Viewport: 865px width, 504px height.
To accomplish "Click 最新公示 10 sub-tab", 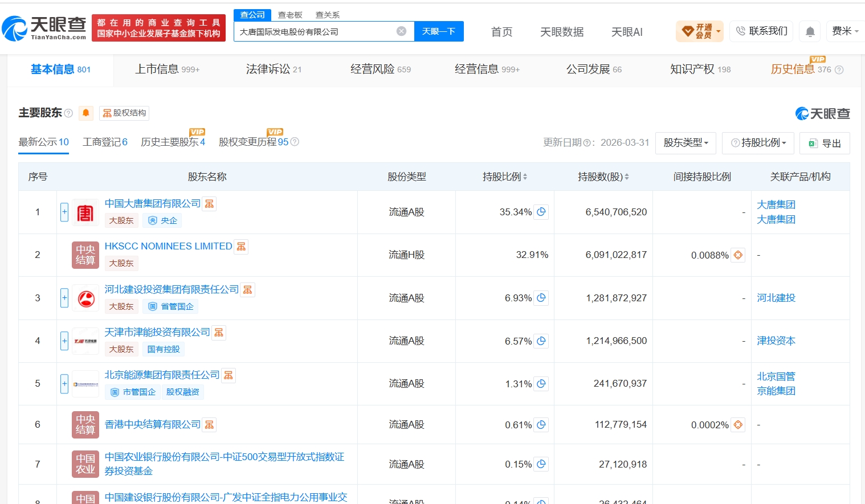I will pos(43,142).
